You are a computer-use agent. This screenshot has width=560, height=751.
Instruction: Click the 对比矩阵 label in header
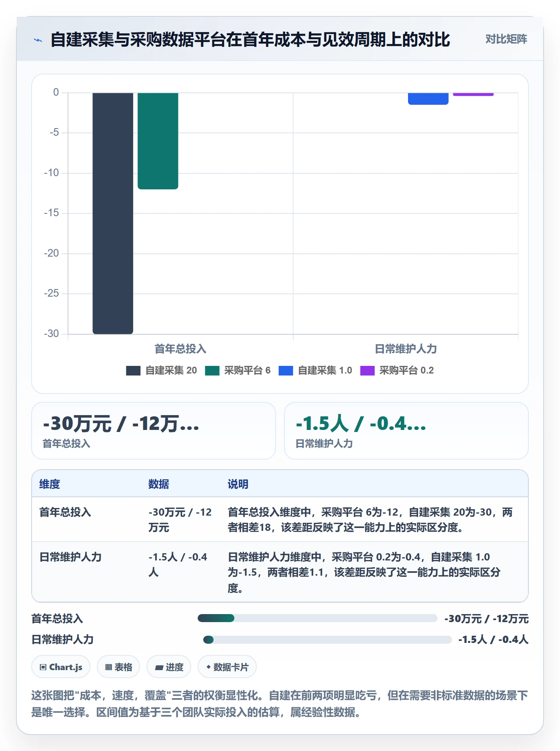(506, 39)
